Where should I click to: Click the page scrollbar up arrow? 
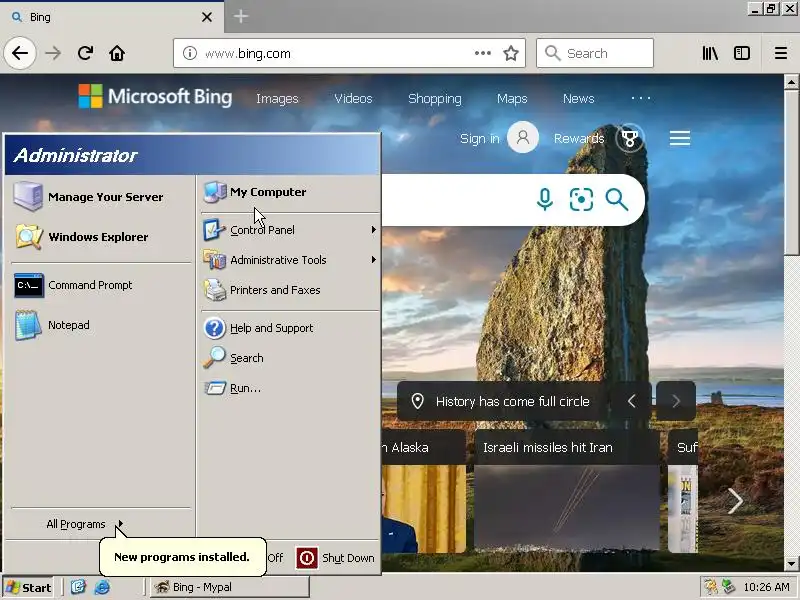(791, 82)
